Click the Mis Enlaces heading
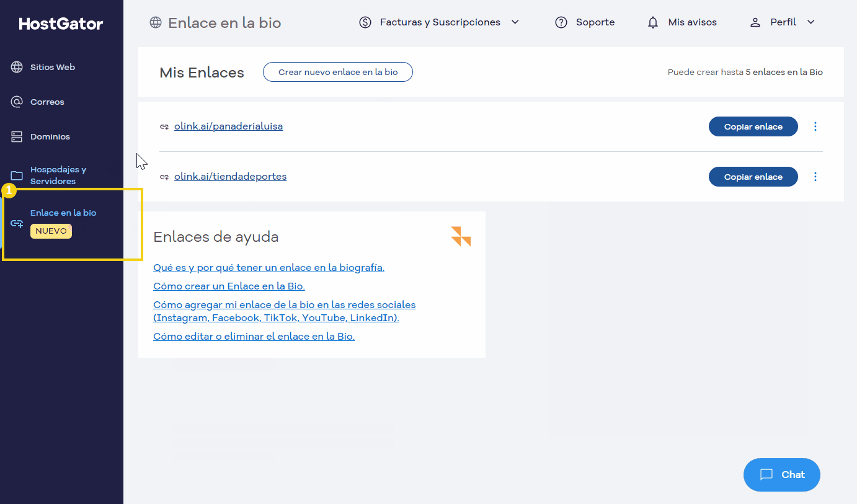This screenshot has height=504, width=857. pyautogui.click(x=202, y=73)
